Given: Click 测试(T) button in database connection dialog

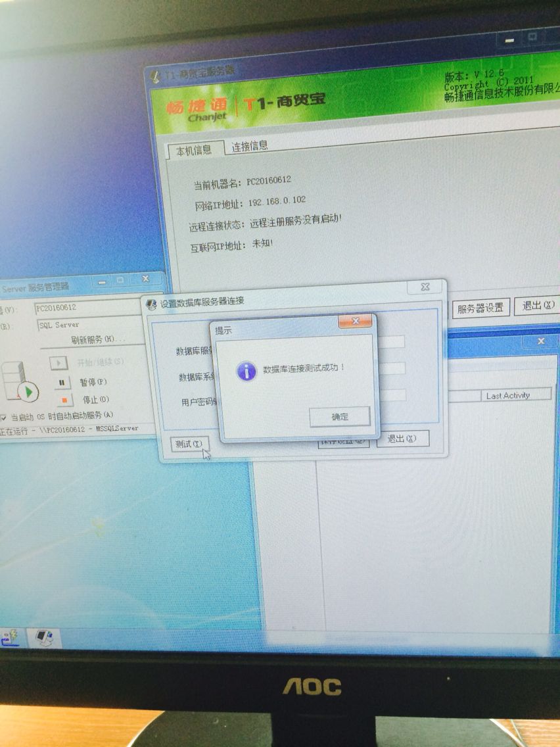Looking at the screenshot, I should coord(189,444).
